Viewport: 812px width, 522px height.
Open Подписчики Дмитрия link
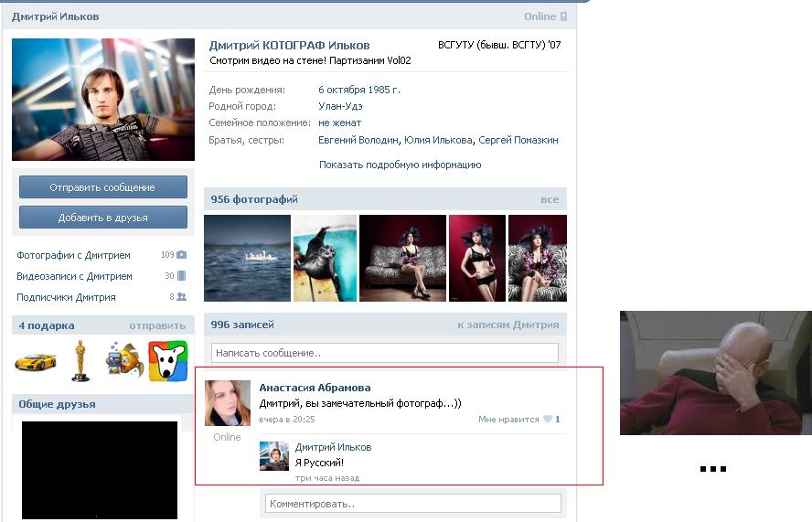pos(66,297)
